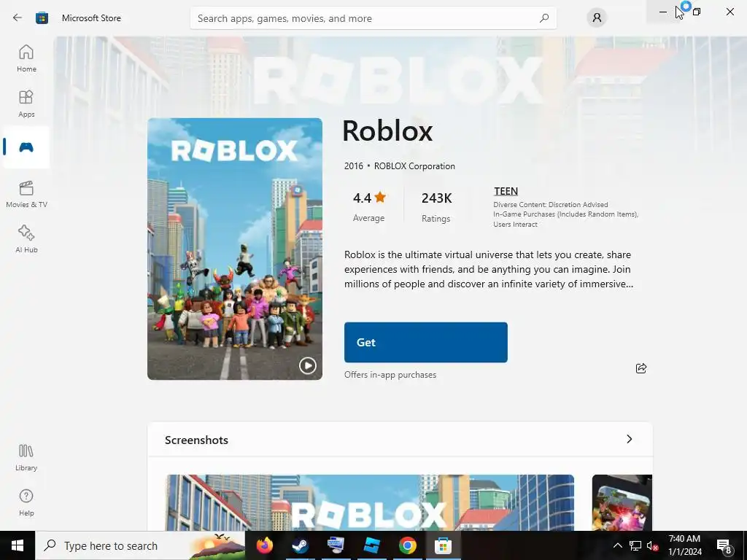Open the Apps section in sidebar
Viewport: 747px width, 560px height.
(26, 104)
